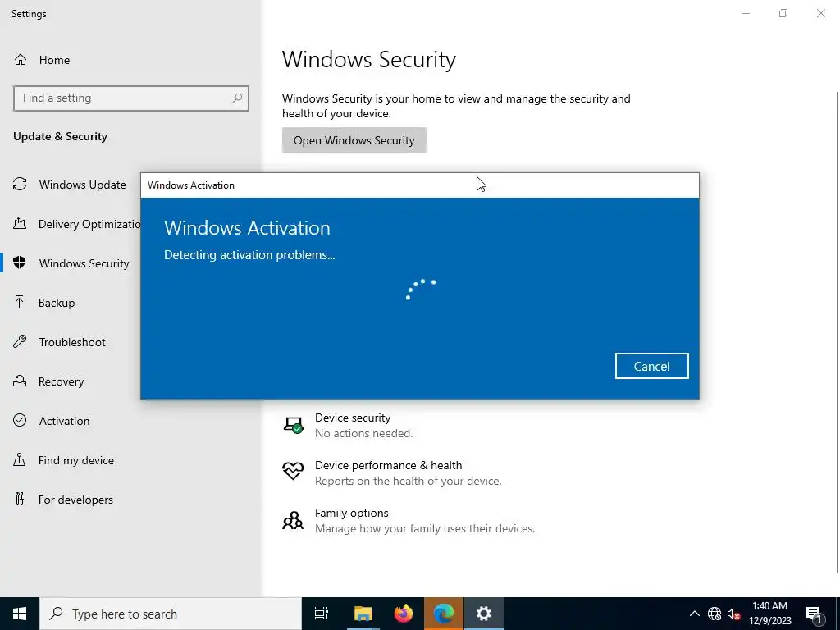Open File Explorer from taskbar
This screenshot has width=840, height=630.
click(x=363, y=614)
